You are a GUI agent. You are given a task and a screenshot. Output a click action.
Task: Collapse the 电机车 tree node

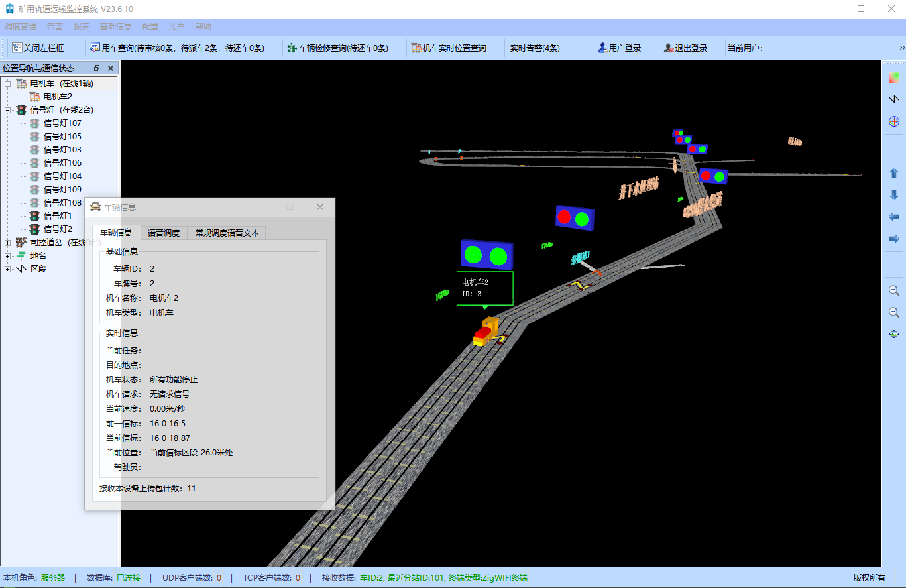pos(7,84)
